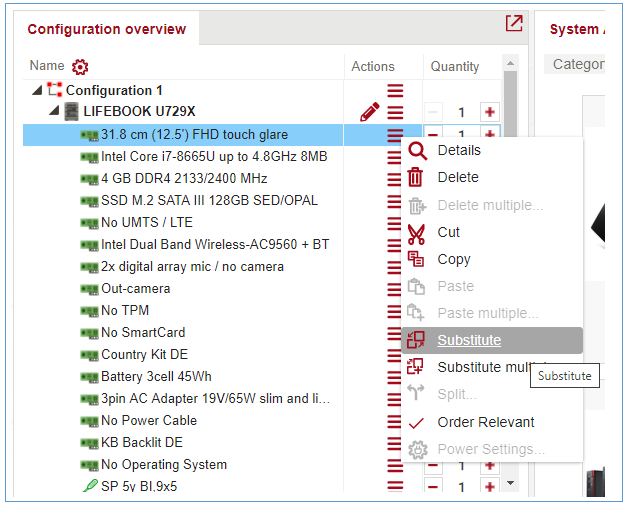Open actions menu for Intel Core i7-8665U
Screen dimensions: 627x507
coord(394,157)
